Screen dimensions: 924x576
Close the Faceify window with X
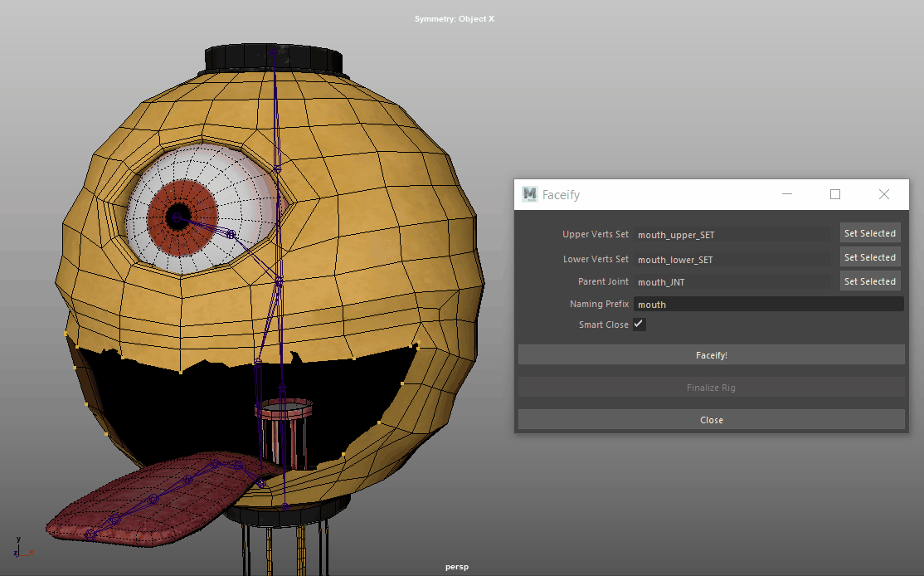tap(884, 194)
